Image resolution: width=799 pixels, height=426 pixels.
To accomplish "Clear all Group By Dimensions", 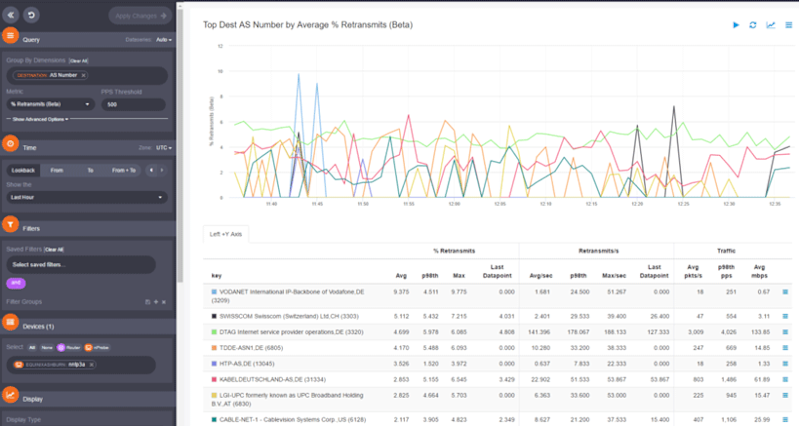I will 78,61.
